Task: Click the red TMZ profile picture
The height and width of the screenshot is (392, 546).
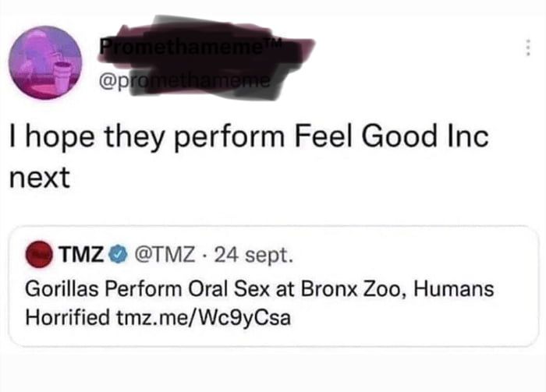Action: (x=39, y=253)
